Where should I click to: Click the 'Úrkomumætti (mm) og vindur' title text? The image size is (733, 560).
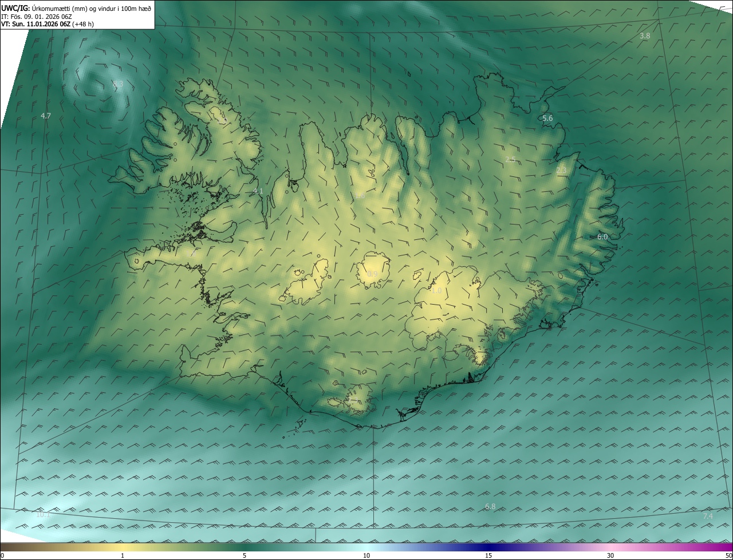[92, 7]
